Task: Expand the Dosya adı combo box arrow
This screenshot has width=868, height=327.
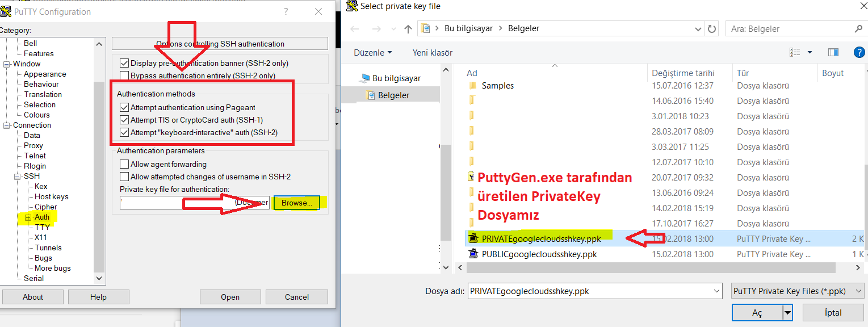Action: coord(716,291)
